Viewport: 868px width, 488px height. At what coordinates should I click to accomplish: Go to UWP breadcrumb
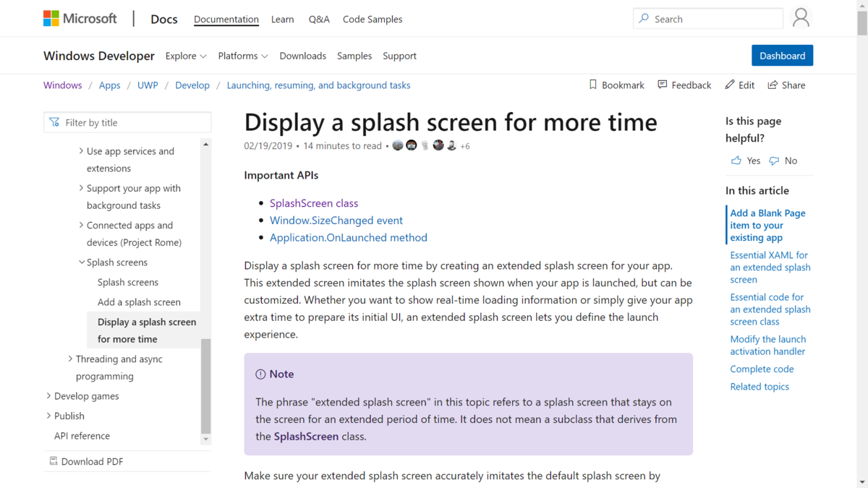coord(148,85)
